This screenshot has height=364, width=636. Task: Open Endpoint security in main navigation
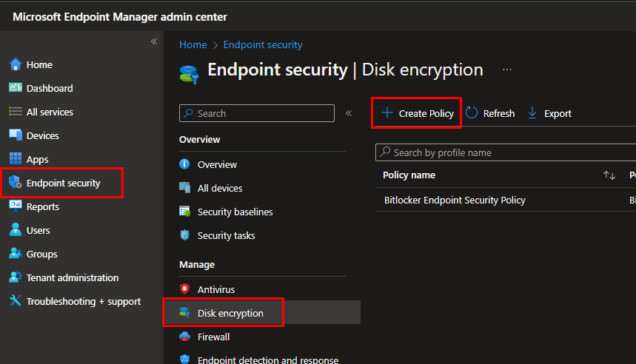pos(63,183)
